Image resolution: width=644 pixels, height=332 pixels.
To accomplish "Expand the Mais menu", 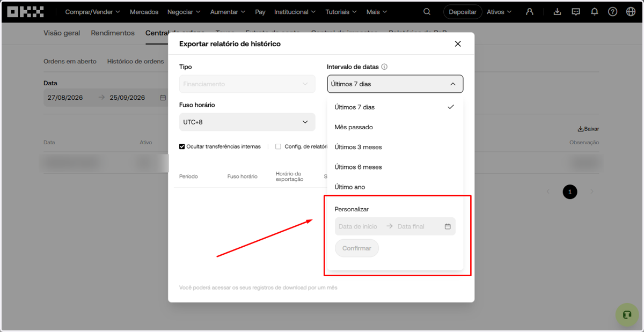I will coord(377,12).
